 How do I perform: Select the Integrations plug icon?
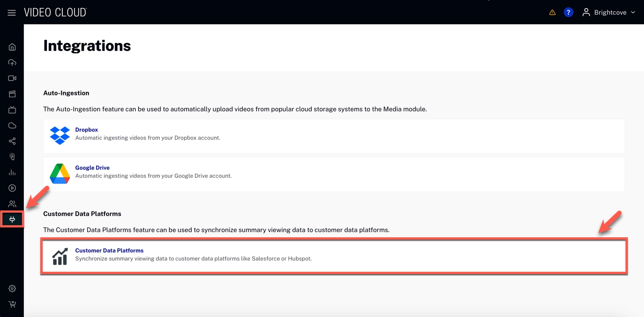pos(12,219)
